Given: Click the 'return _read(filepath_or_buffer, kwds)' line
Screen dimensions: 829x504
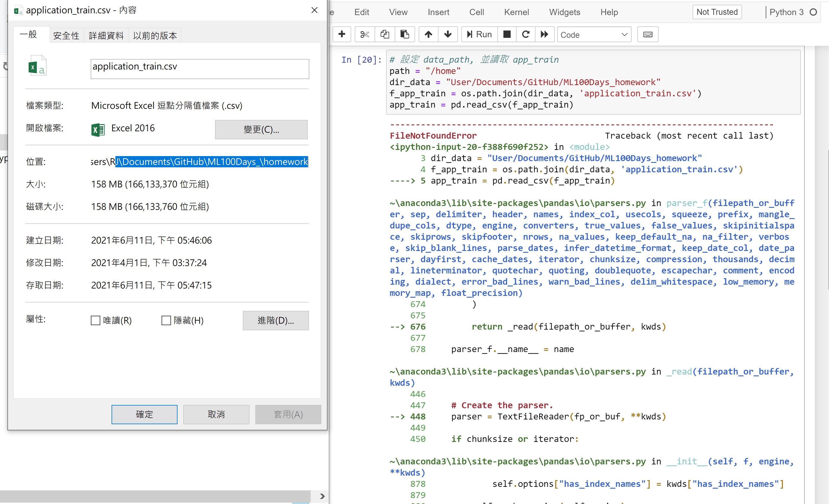Looking at the screenshot, I should tap(569, 327).
